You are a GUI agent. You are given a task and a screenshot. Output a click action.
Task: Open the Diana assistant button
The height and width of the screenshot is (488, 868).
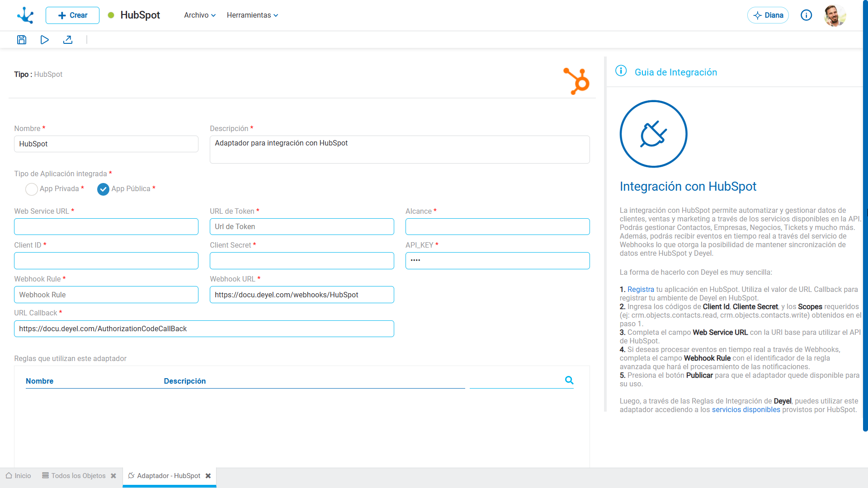(x=768, y=15)
